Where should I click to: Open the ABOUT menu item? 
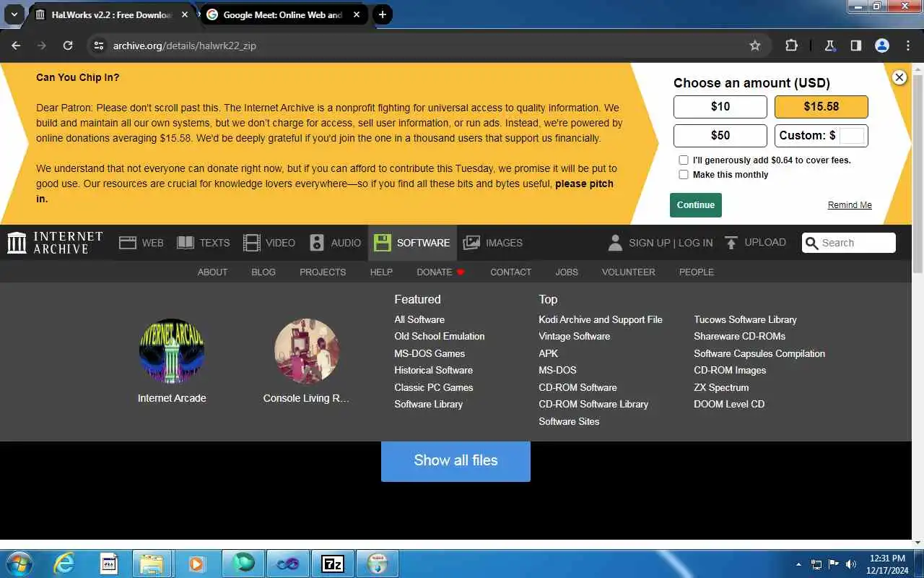tap(212, 272)
